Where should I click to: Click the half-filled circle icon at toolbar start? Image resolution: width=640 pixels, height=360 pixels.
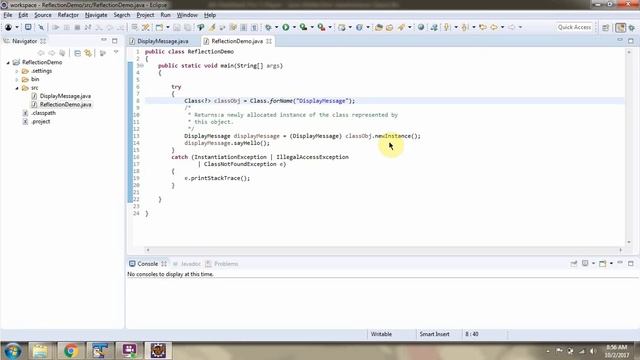[8, 27]
